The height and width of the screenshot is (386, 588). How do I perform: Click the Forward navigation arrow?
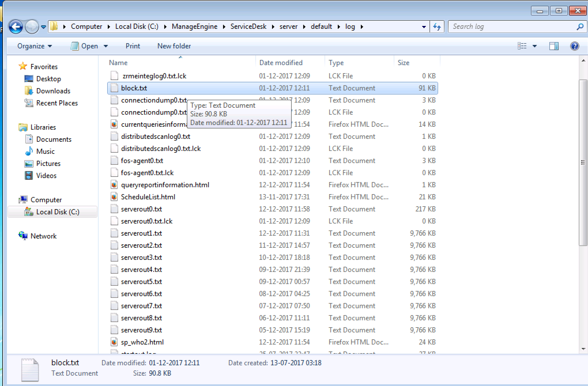[x=31, y=27]
